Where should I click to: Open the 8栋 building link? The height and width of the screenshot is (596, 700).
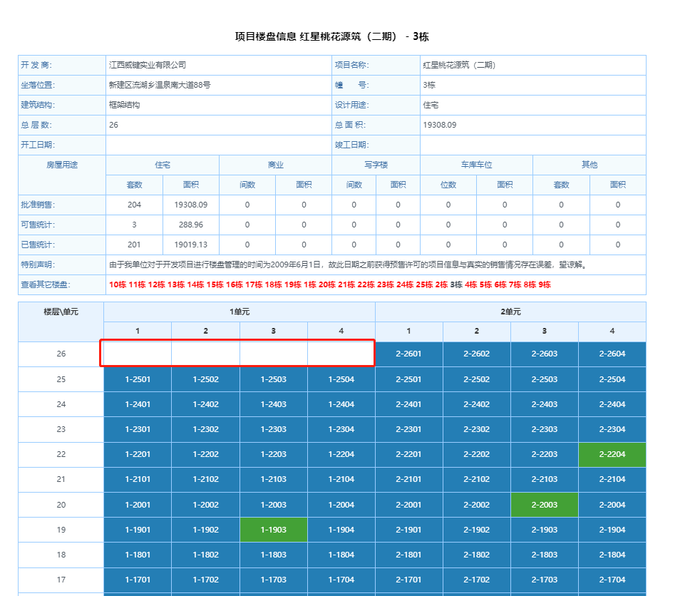click(530, 284)
